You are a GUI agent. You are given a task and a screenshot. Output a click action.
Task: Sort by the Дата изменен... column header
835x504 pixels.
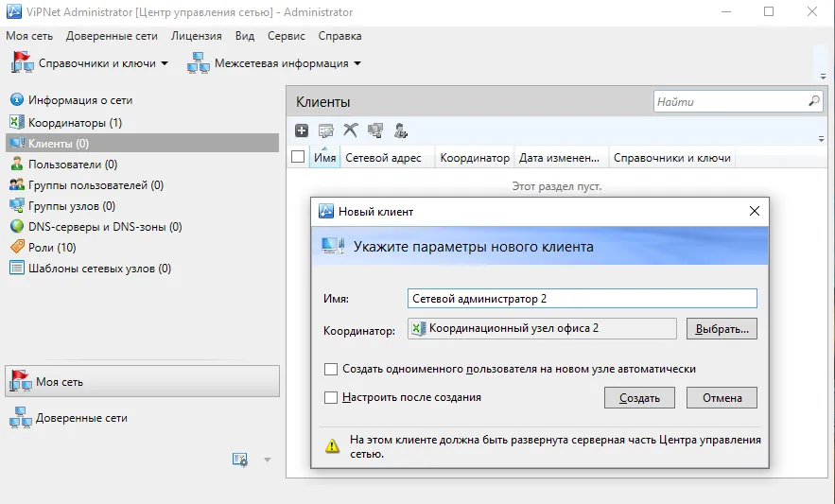(562, 158)
